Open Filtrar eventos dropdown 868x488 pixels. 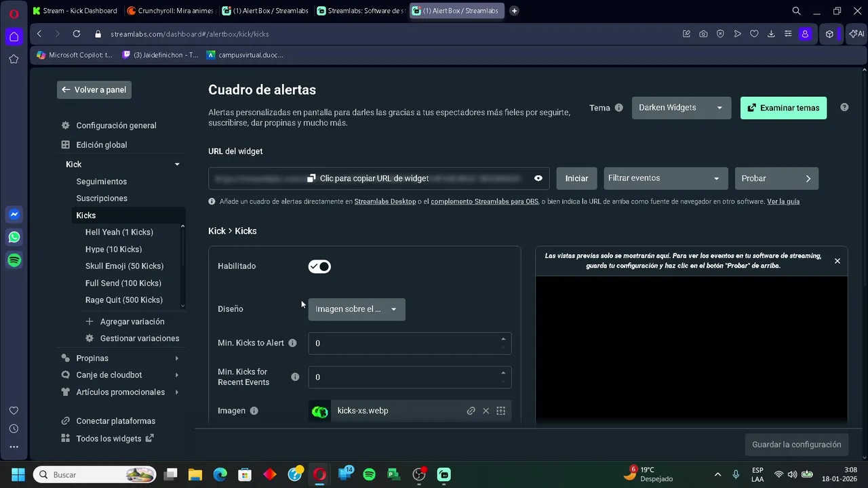pyautogui.click(x=666, y=178)
